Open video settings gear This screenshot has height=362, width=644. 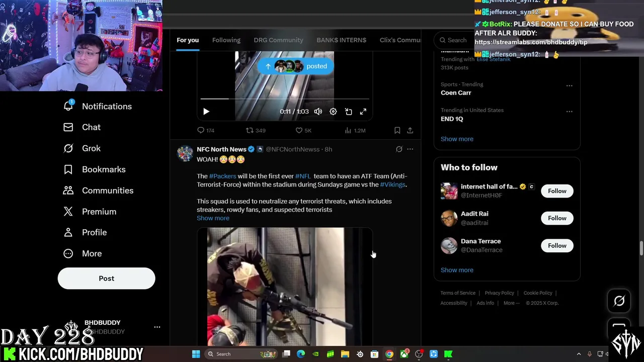pos(333,112)
